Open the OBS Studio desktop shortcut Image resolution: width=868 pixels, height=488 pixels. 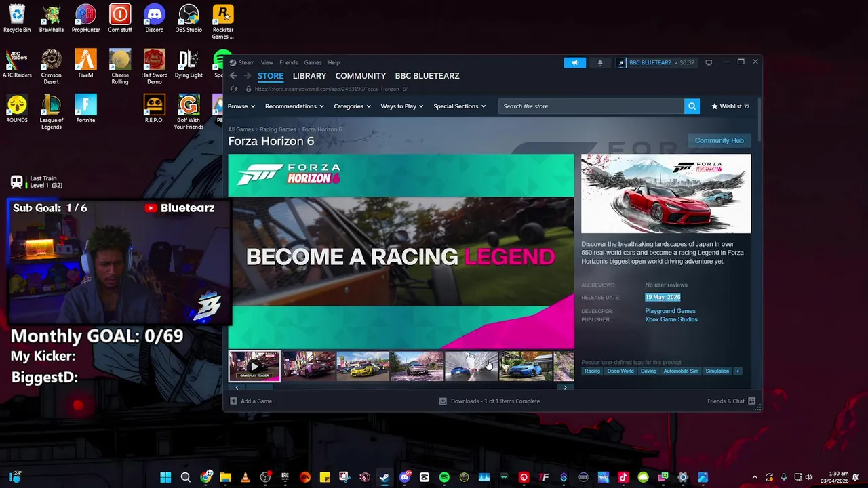coord(189,18)
